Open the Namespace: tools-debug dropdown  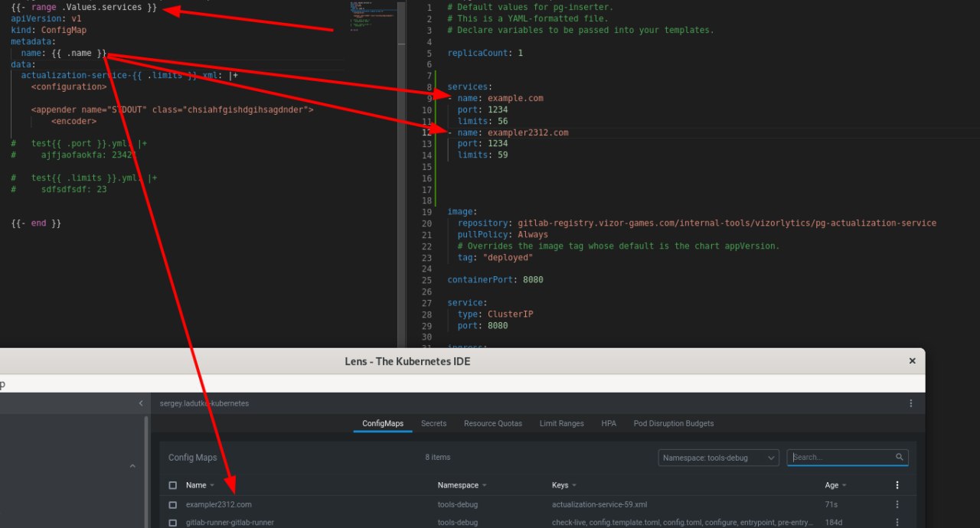click(x=719, y=458)
